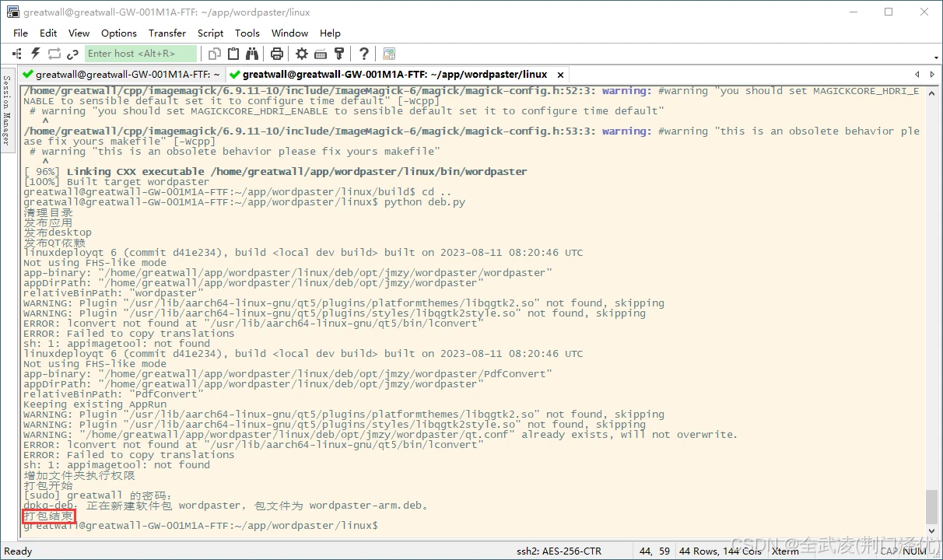Viewport: 943px width, 560px height.
Task: Click the scrollbar up arrow
Action: point(931,91)
